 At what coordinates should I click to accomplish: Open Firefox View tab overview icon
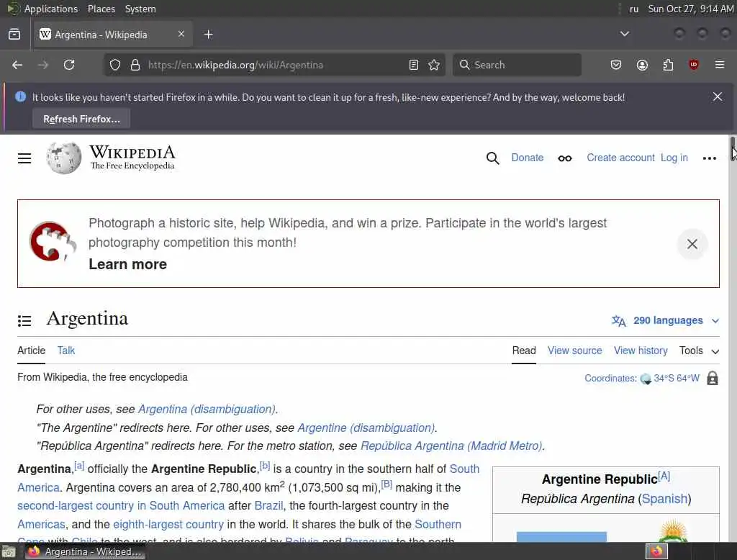14,35
